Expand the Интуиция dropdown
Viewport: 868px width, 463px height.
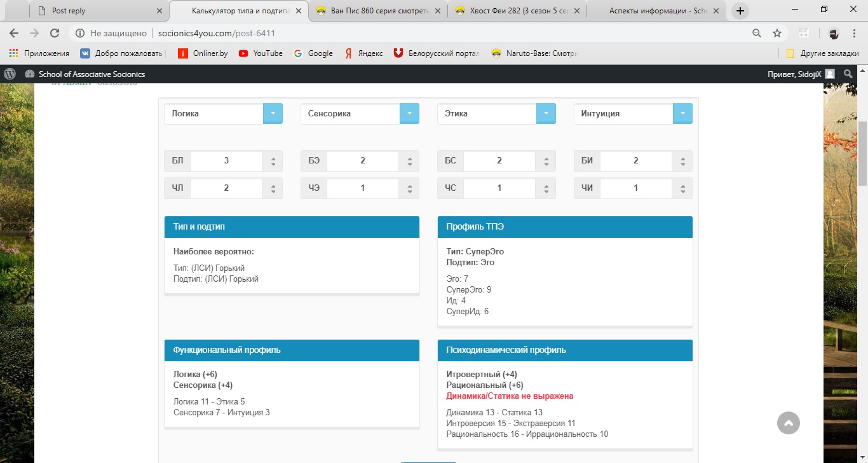[x=682, y=113]
